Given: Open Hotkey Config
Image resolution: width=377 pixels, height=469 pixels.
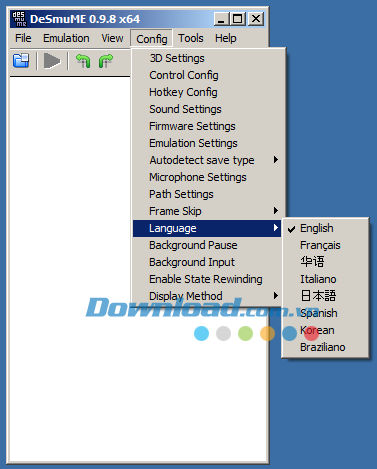Looking at the screenshot, I should 207,92.
